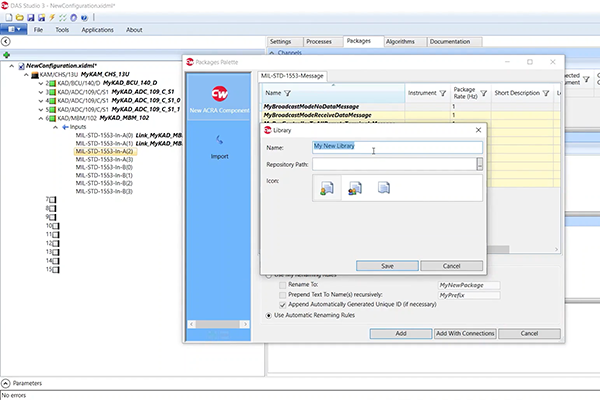Filter the Package Rate column
Screen dimensions: 600x400
(484, 93)
